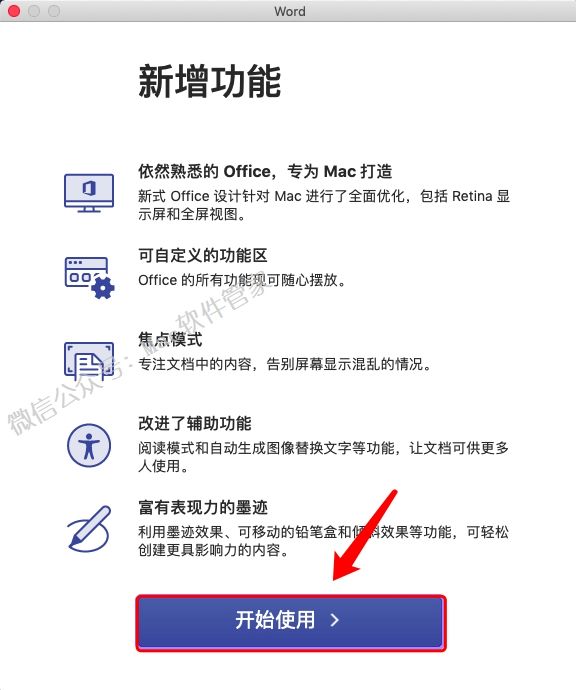Click the 焦点模式 heading

click(x=170, y=339)
